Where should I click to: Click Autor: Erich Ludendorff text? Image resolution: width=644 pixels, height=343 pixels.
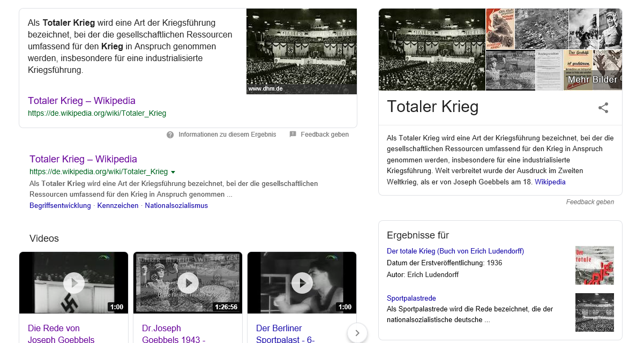(423, 274)
